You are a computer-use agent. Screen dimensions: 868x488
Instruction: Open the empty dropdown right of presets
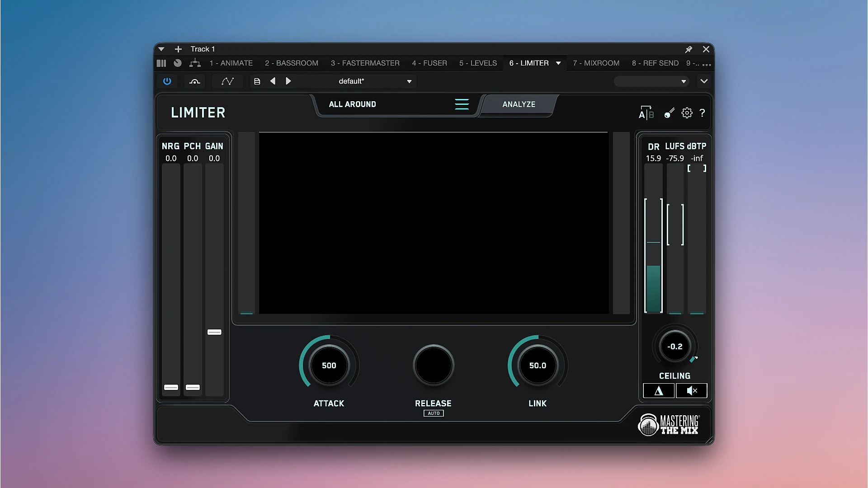651,81
